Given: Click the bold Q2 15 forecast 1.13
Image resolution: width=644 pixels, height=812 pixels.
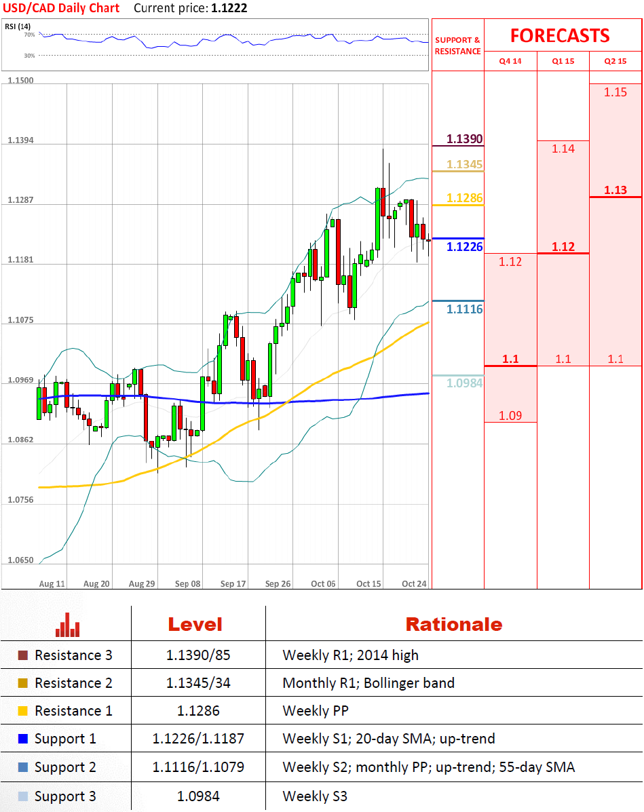Looking at the screenshot, I should pos(615,190).
